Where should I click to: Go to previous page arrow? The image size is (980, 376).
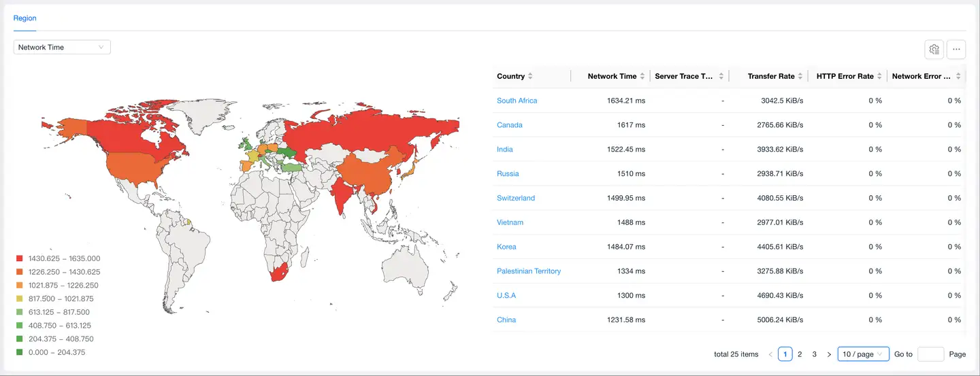(x=770, y=354)
